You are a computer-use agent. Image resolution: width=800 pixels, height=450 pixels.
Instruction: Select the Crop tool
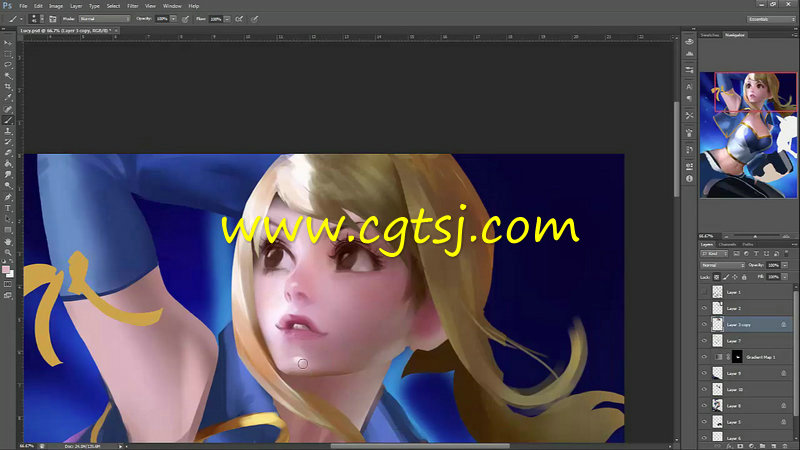click(8, 87)
